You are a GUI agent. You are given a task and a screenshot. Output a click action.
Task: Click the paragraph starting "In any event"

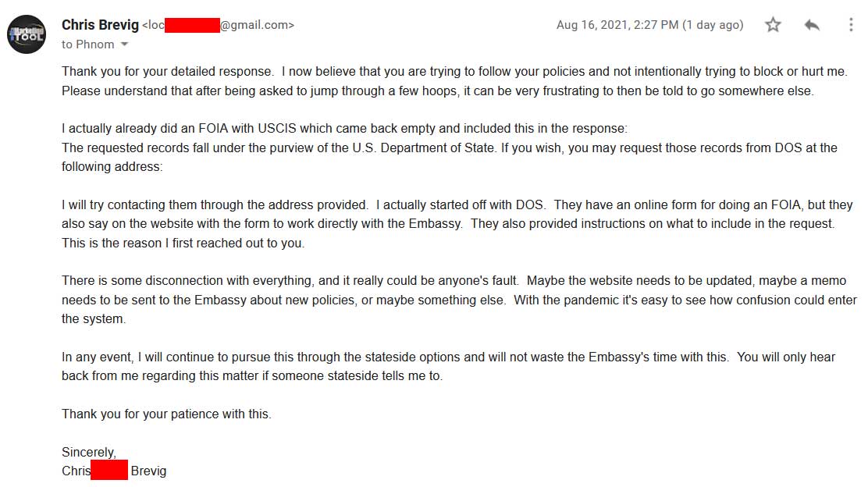(448, 366)
